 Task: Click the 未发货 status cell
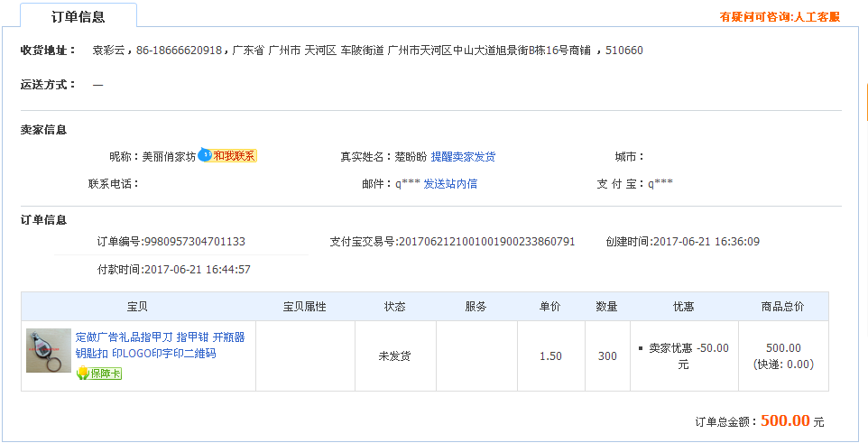tap(394, 356)
